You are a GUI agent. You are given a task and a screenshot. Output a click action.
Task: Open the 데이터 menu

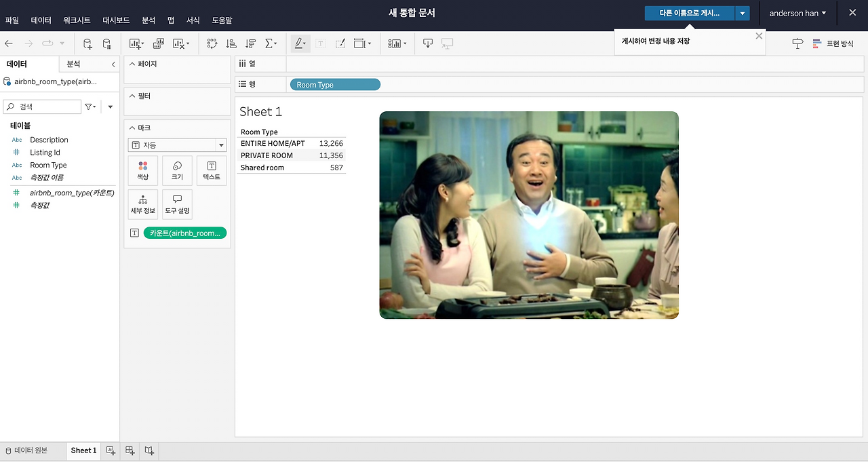pos(41,20)
